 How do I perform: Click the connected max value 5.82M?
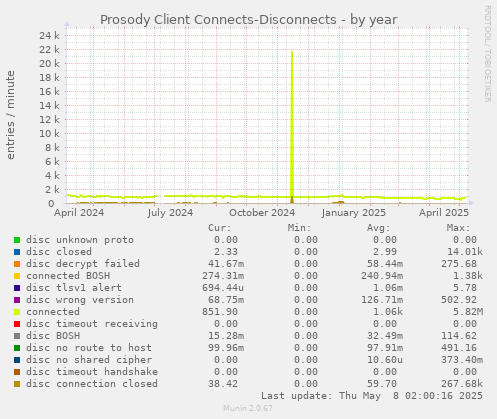coord(468,312)
